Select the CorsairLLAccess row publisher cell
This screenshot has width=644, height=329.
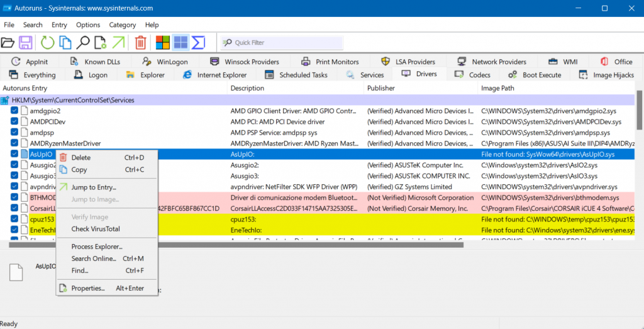click(418, 208)
